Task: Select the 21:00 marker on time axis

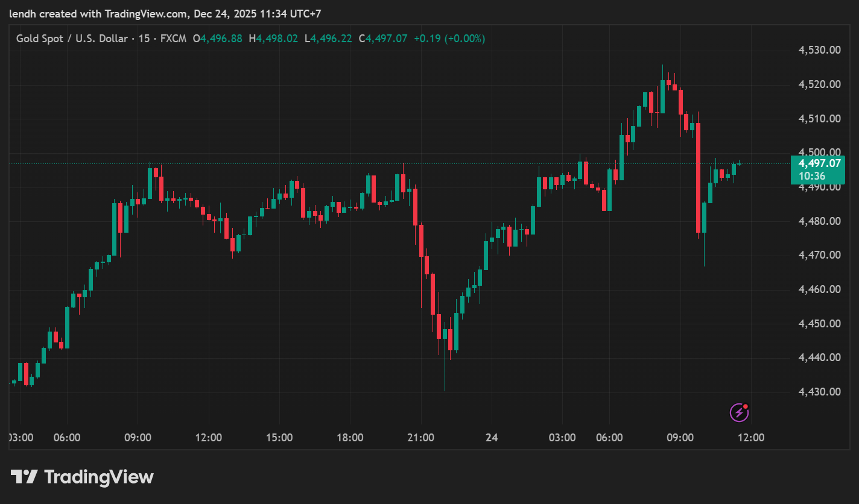Action: (420, 438)
